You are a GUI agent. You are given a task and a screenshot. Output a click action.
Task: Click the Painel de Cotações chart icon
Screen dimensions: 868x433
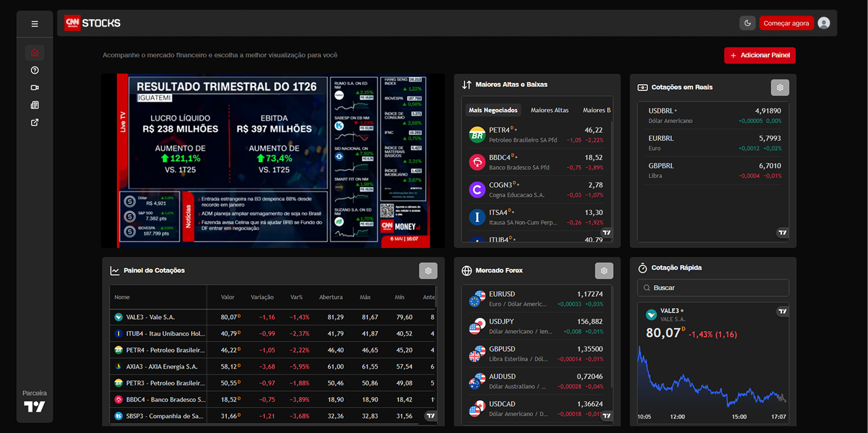tap(115, 270)
